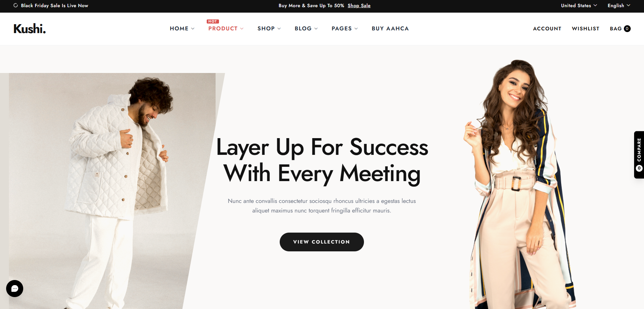Open the Compare side panel
This screenshot has height=309, width=644.
pyautogui.click(x=639, y=154)
